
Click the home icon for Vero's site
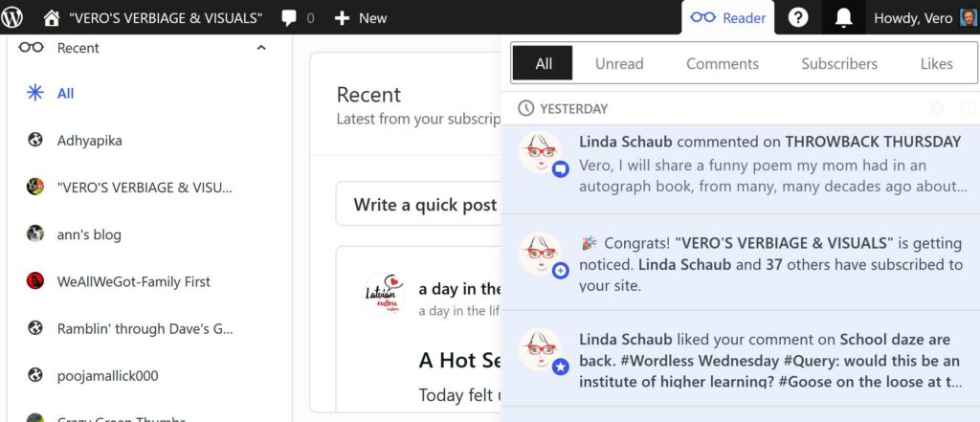(52, 17)
